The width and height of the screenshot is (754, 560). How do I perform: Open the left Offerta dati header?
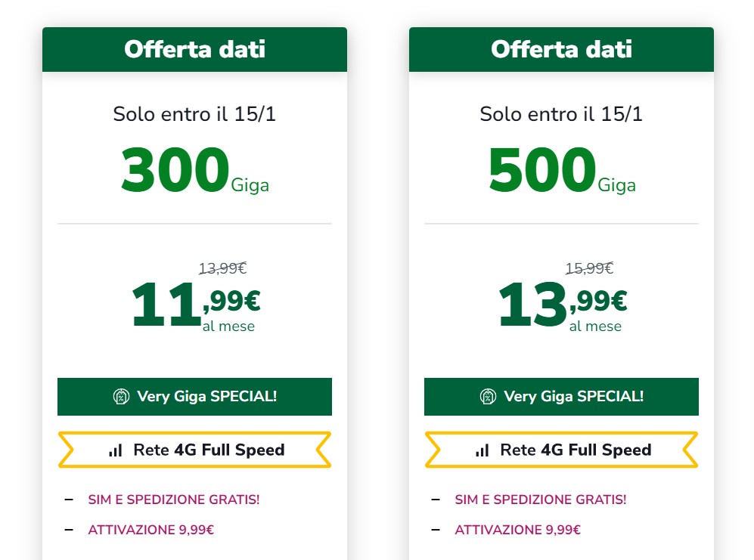click(x=194, y=50)
